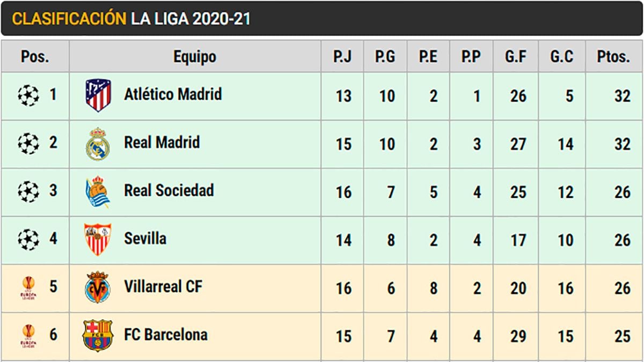Click the G.F column header
Screen dimensions: 644x362
(x=516, y=57)
